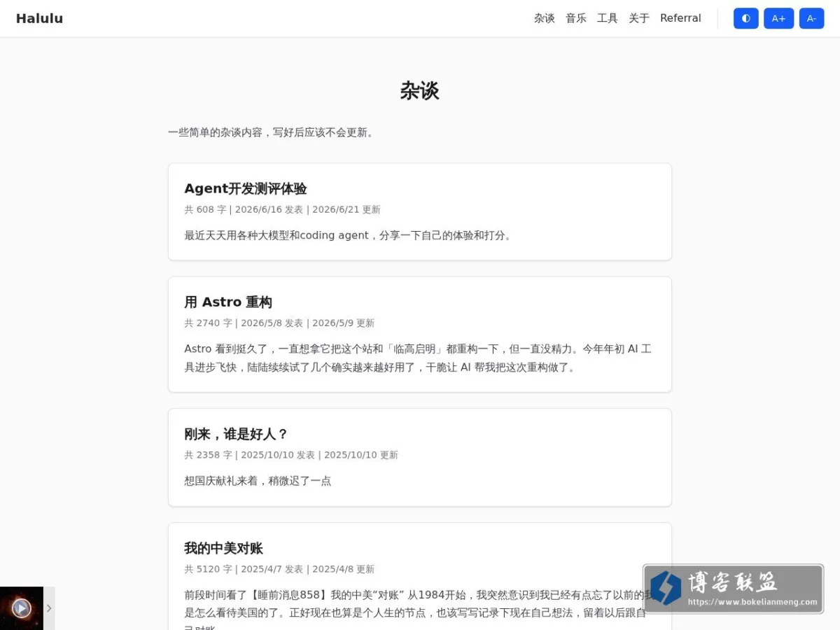The width and height of the screenshot is (840, 630).
Task: Click the page heading 杂谈
Action: click(419, 91)
